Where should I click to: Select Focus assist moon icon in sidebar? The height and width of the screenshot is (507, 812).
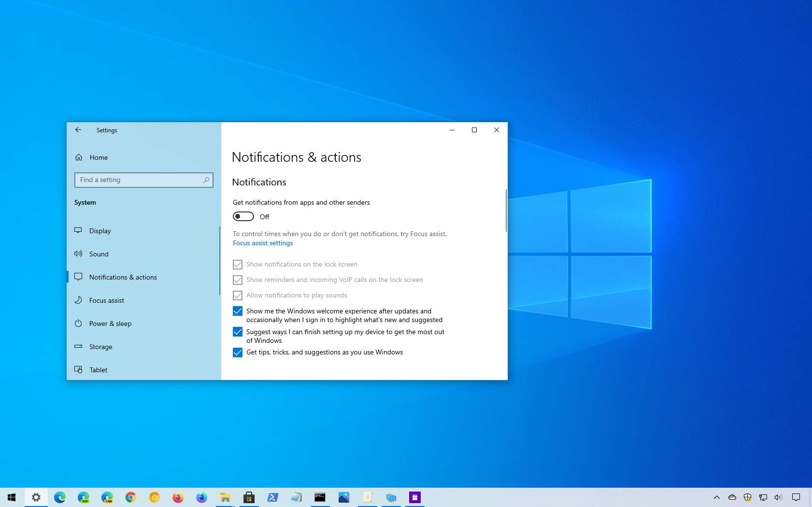point(78,300)
